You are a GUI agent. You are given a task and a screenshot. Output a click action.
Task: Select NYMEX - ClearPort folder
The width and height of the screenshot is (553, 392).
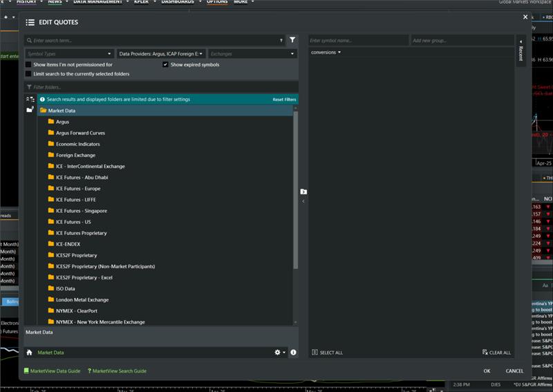point(77,311)
